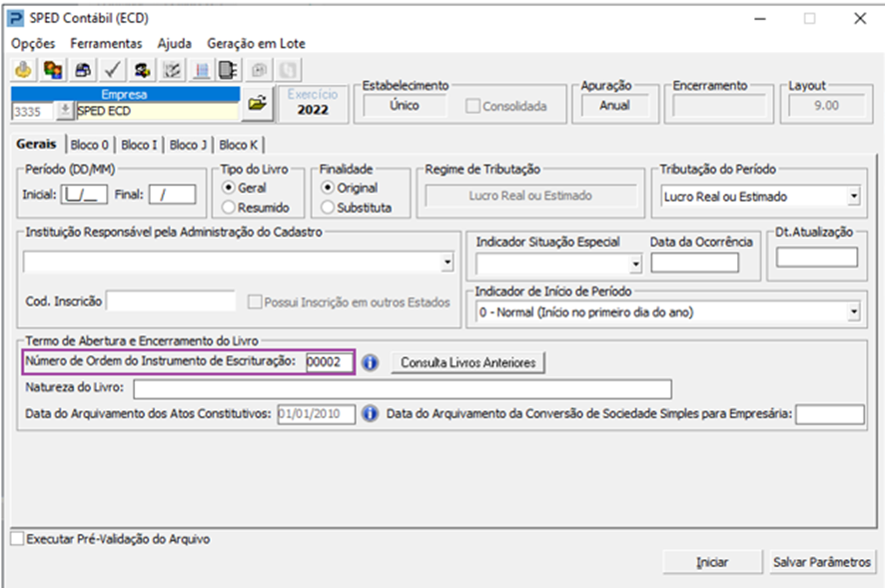The height and width of the screenshot is (588, 885).
Task: Click the Natureza do Livro text field
Action: pos(403,388)
